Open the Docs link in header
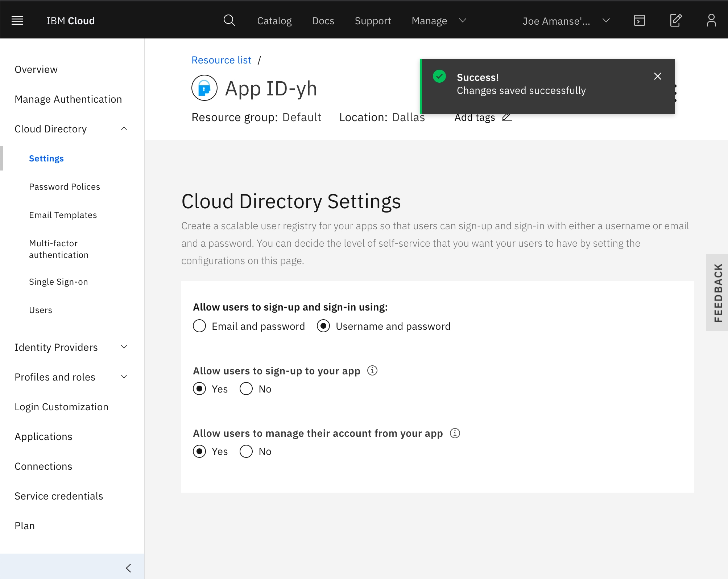Screen dimensions: 728x579 pyautogui.click(x=323, y=21)
